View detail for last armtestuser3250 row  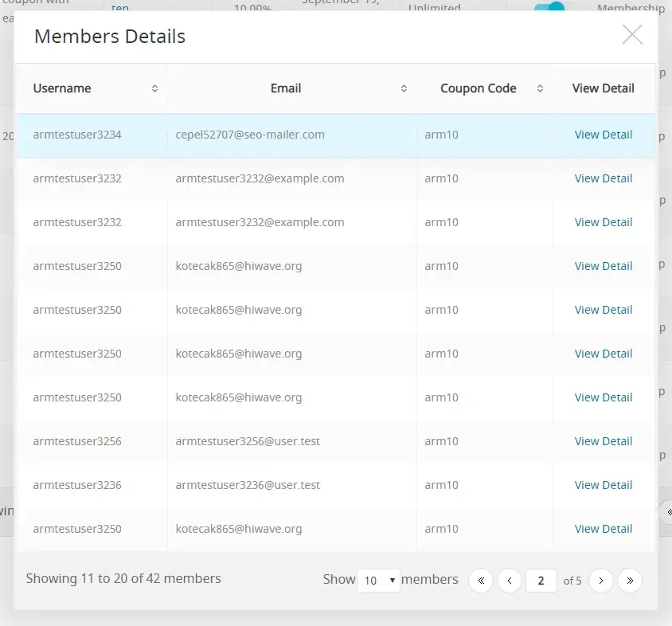604,529
